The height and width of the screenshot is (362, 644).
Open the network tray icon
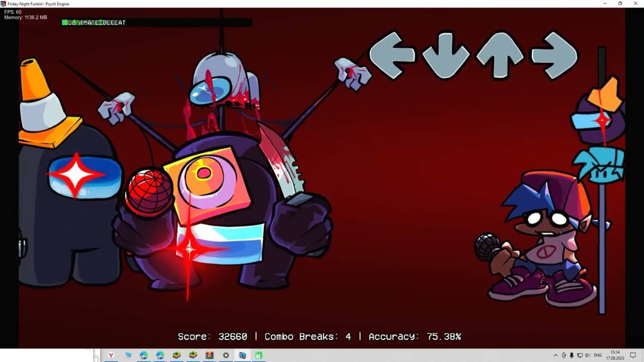[x=580, y=355]
